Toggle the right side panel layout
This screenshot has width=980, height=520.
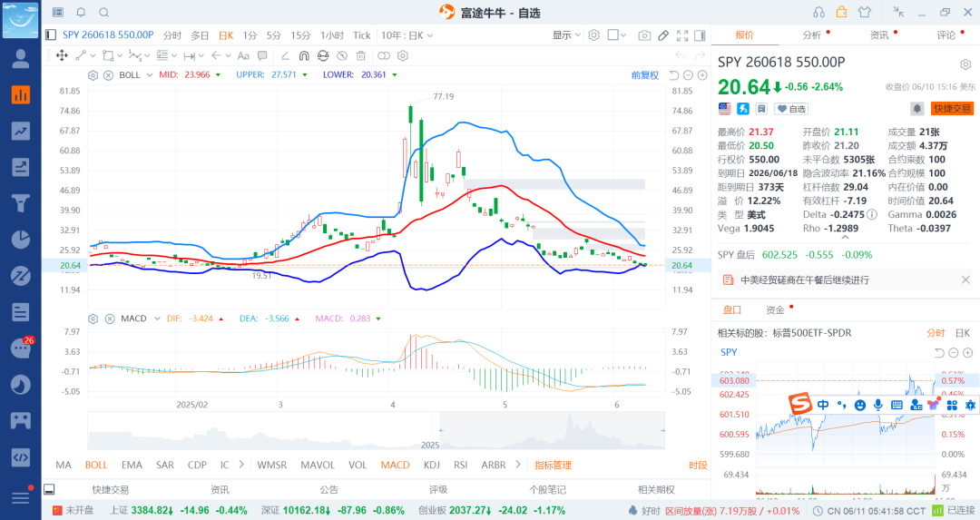click(700, 35)
